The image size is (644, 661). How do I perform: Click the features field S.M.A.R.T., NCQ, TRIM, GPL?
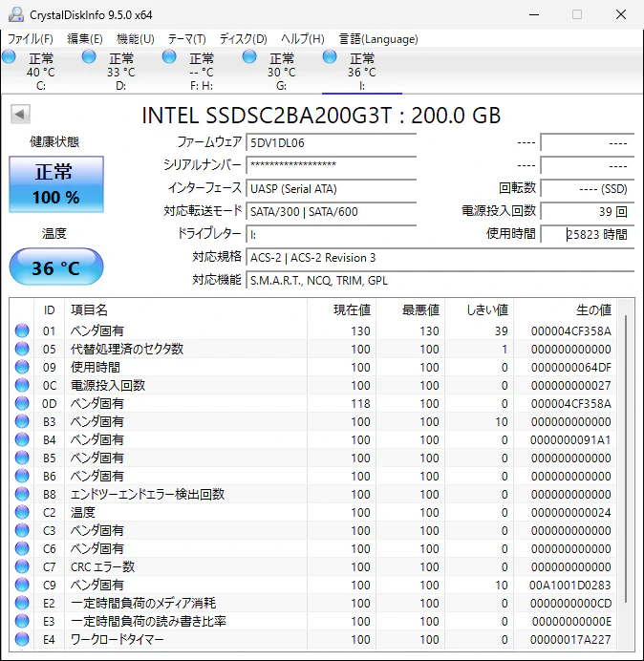440,280
